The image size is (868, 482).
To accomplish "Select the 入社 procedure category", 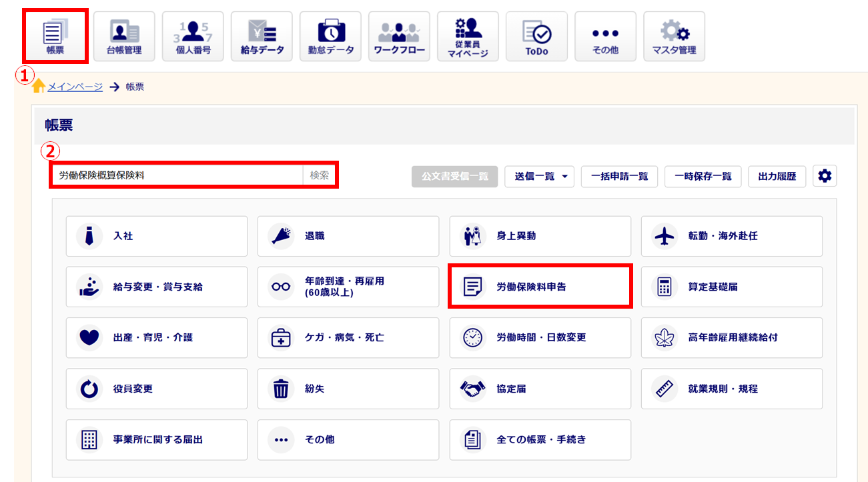I will point(156,236).
